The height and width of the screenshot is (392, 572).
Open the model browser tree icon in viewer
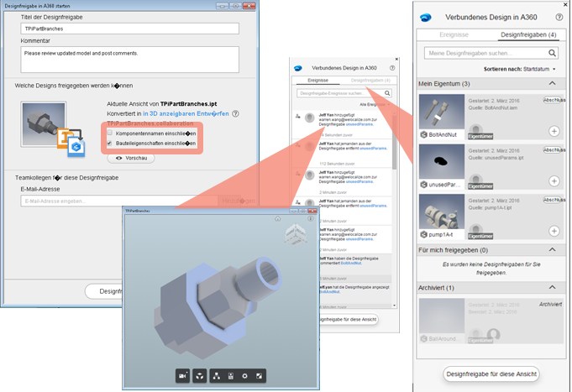[217, 375]
